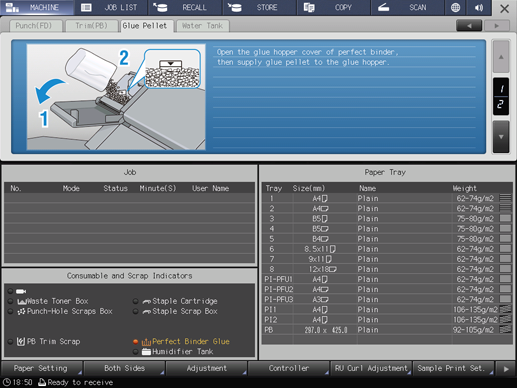This screenshot has height=388, width=517.
Task: Select tray 6 row 8.5x11 paper
Action: point(387,249)
